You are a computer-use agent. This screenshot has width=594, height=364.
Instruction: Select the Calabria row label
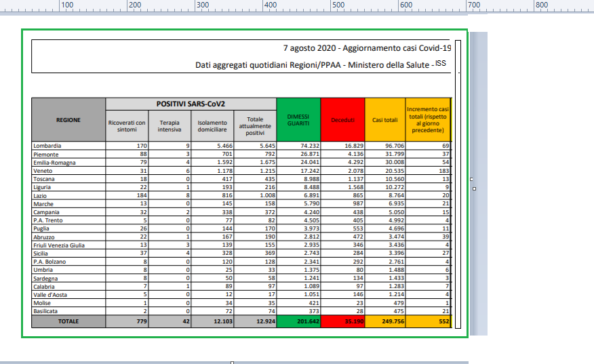[x=44, y=286]
